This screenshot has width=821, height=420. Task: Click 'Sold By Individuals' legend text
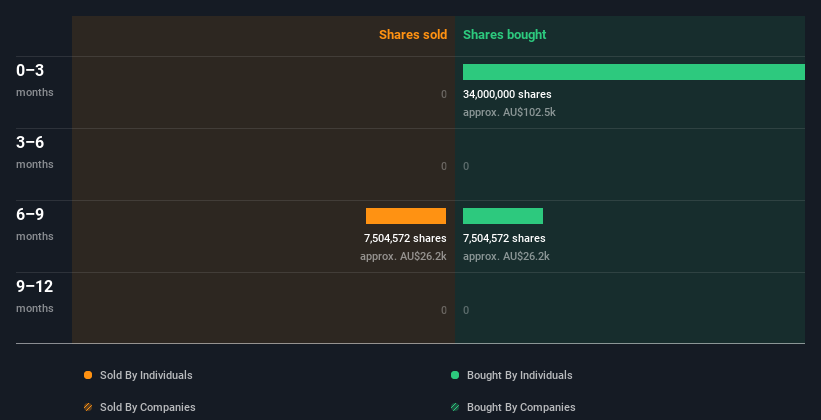[x=146, y=375]
